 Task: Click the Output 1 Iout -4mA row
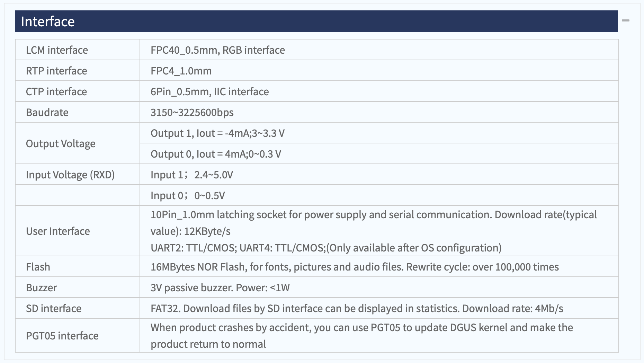[379, 133]
